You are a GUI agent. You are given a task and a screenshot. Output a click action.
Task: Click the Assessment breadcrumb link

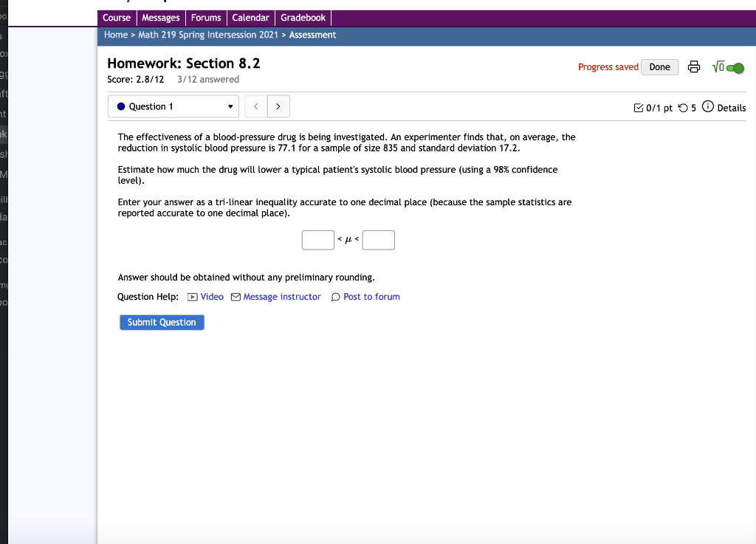pyautogui.click(x=312, y=35)
